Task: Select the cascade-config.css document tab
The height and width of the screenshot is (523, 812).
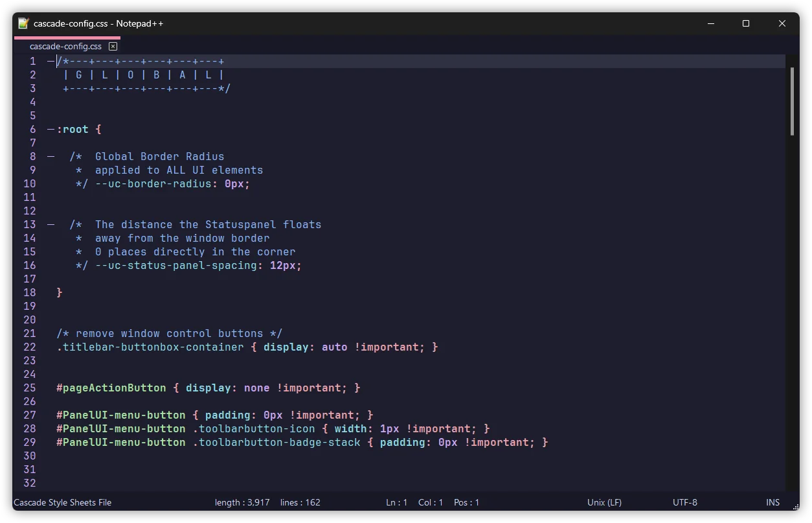Action: (65, 47)
